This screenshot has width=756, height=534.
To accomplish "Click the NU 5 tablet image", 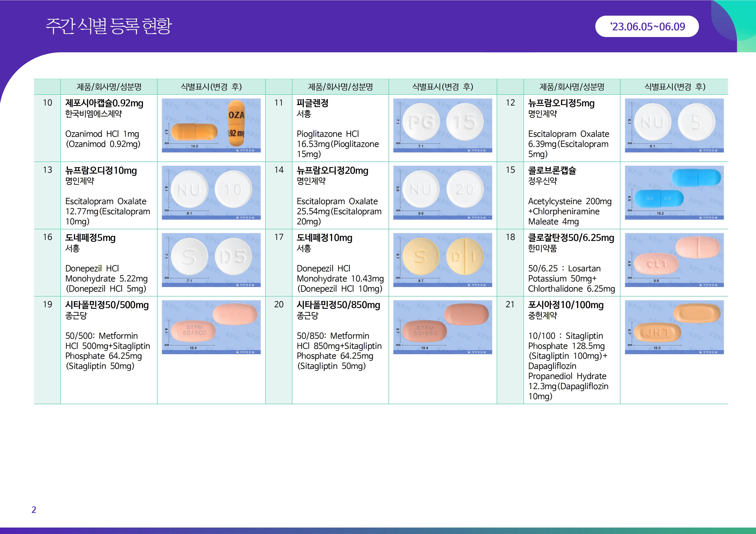I will [674, 125].
